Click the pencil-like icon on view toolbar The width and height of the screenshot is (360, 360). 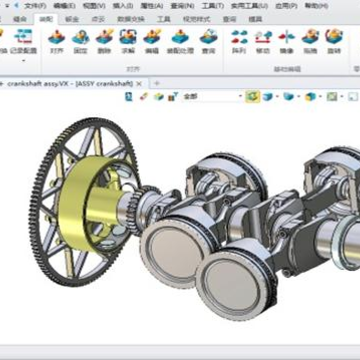pyautogui.click(x=144, y=97)
